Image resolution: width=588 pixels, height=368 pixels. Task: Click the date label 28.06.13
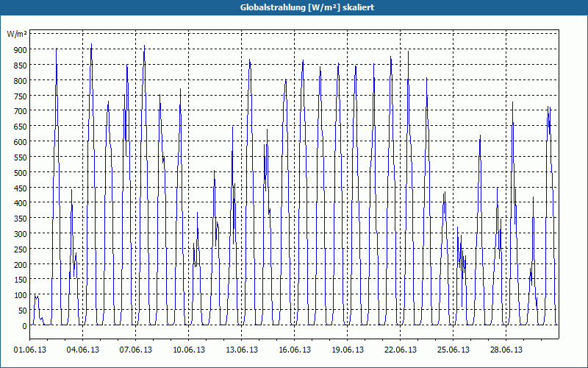(506, 350)
